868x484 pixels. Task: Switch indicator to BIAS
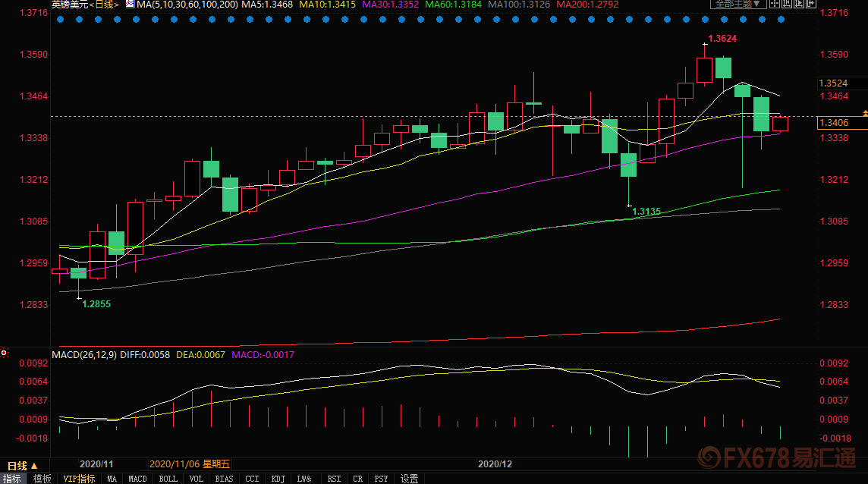tap(224, 479)
